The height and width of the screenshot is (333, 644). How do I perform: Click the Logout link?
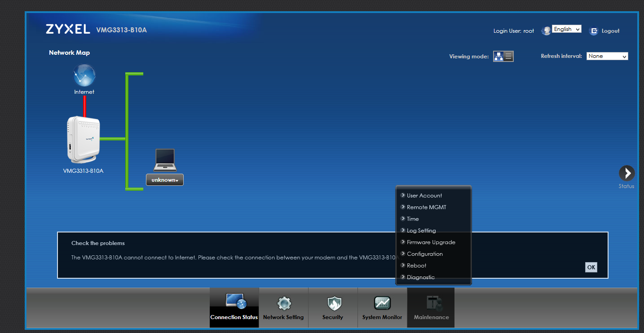[x=610, y=31]
